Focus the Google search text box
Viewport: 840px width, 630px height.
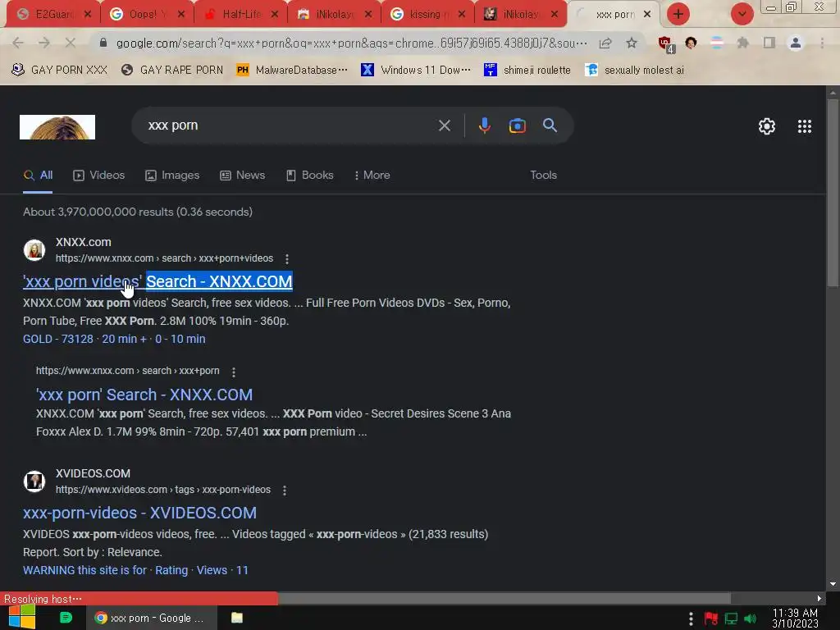pos(290,126)
